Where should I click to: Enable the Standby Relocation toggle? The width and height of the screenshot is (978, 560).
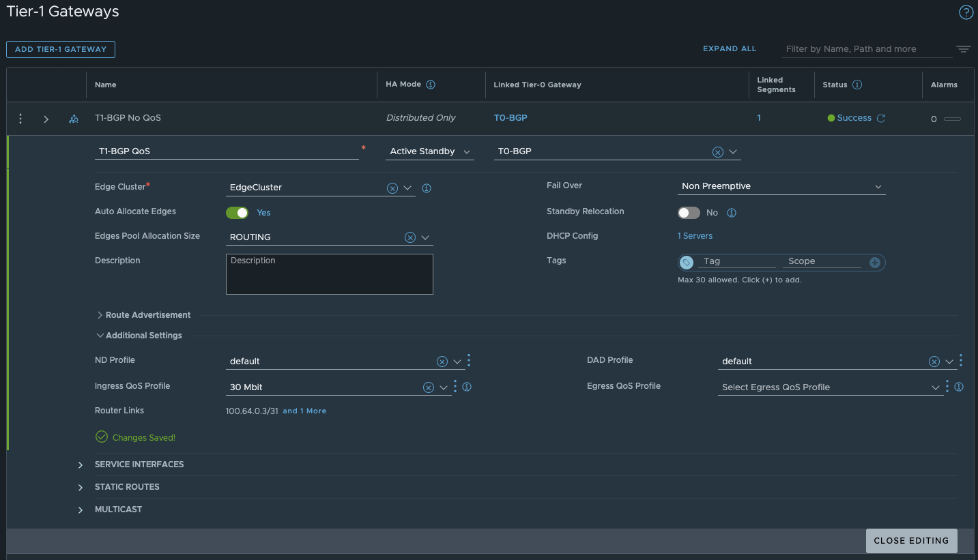pyautogui.click(x=689, y=212)
